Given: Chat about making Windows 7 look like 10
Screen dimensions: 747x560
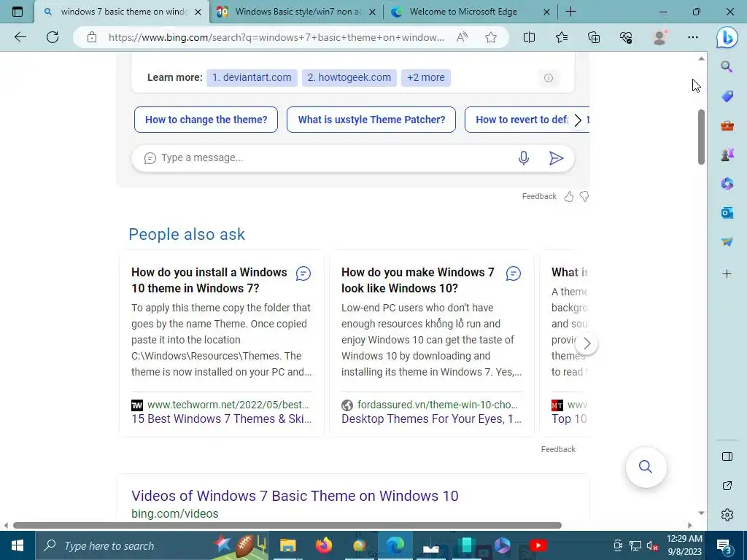Looking at the screenshot, I should 513,273.
